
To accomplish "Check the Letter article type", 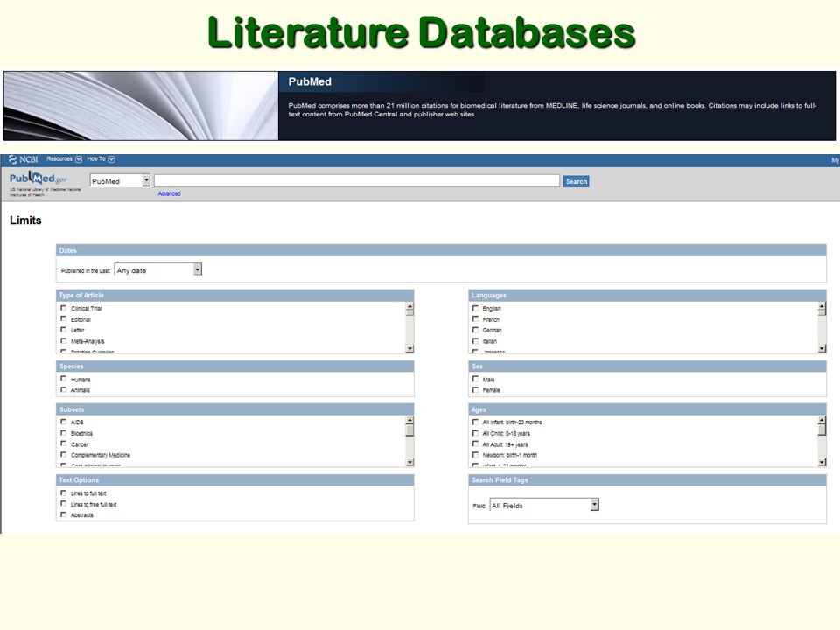I will (x=64, y=330).
